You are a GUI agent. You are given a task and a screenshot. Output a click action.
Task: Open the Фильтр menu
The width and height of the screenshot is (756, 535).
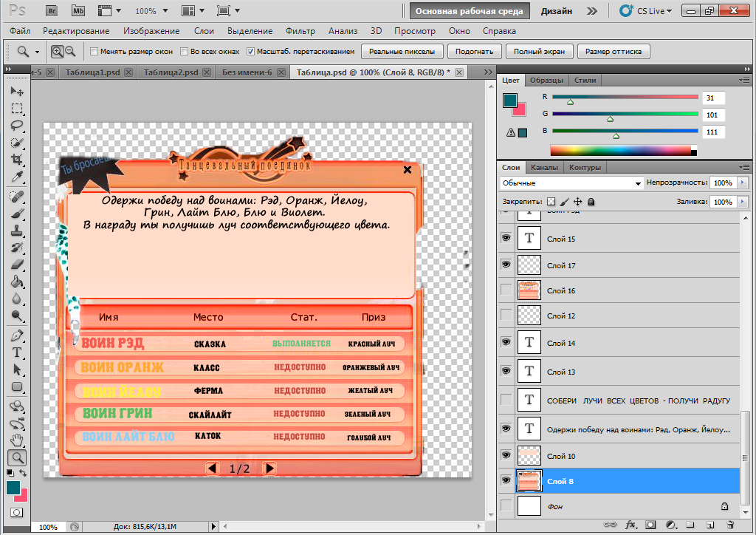300,31
